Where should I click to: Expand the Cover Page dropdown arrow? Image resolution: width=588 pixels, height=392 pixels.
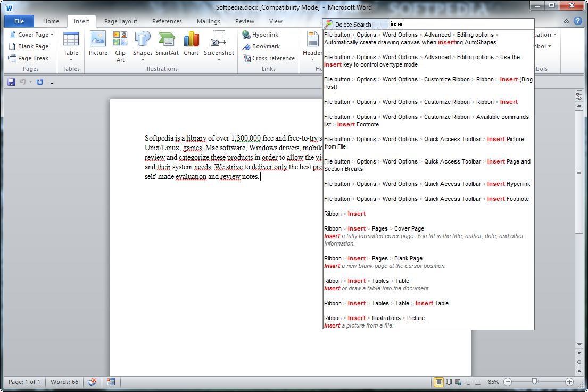tap(52, 35)
